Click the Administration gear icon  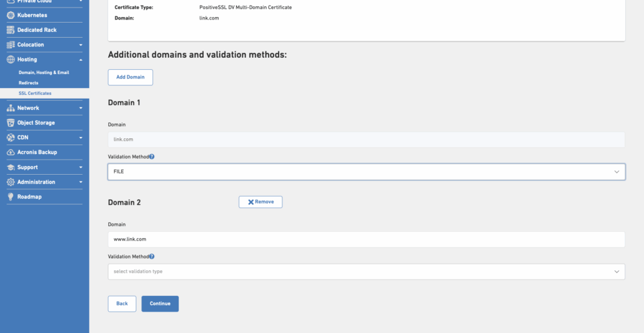[x=11, y=182]
